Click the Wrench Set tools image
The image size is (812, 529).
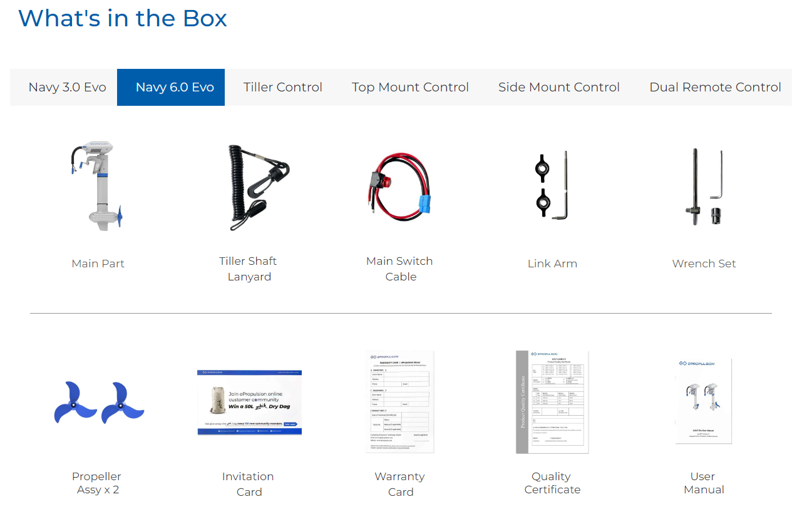click(x=704, y=187)
